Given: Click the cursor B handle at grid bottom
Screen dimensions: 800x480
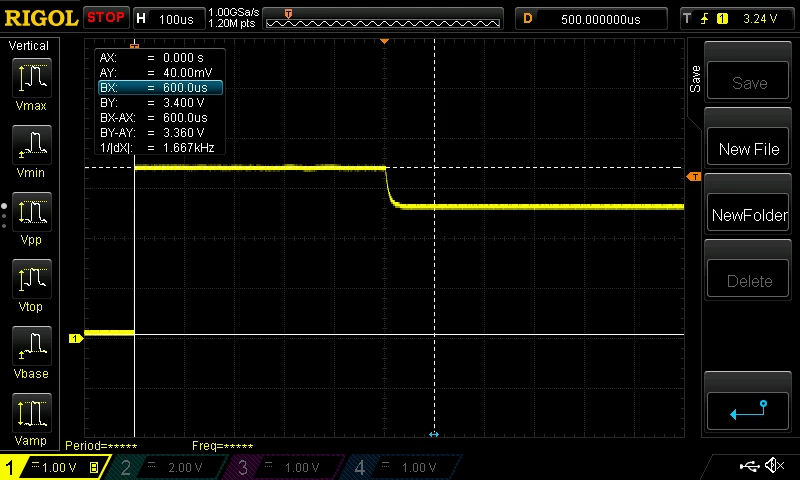Looking at the screenshot, I should [434, 434].
